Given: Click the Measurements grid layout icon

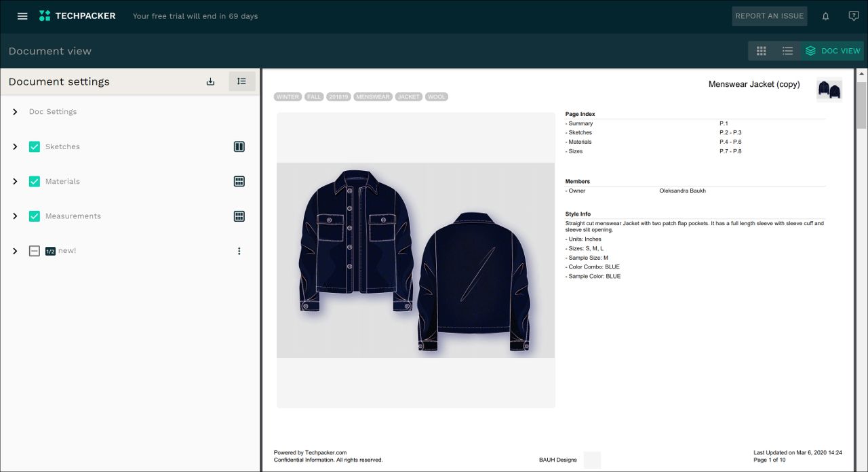Looking at the screenshot, I should (x=239, y=216).
